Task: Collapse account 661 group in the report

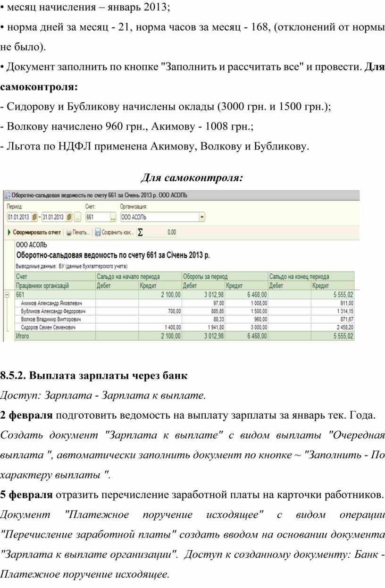Action: [7, 294]
